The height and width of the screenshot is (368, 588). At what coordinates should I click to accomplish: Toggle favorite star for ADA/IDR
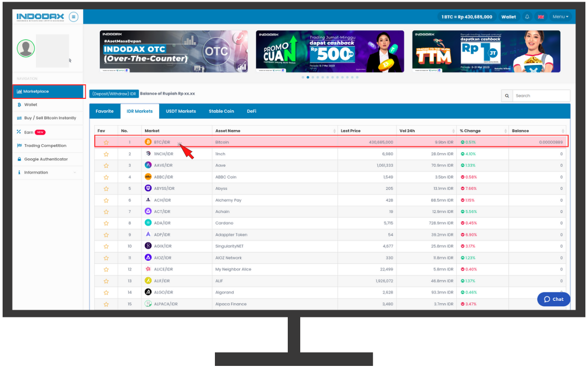click(x=106, y=223)
